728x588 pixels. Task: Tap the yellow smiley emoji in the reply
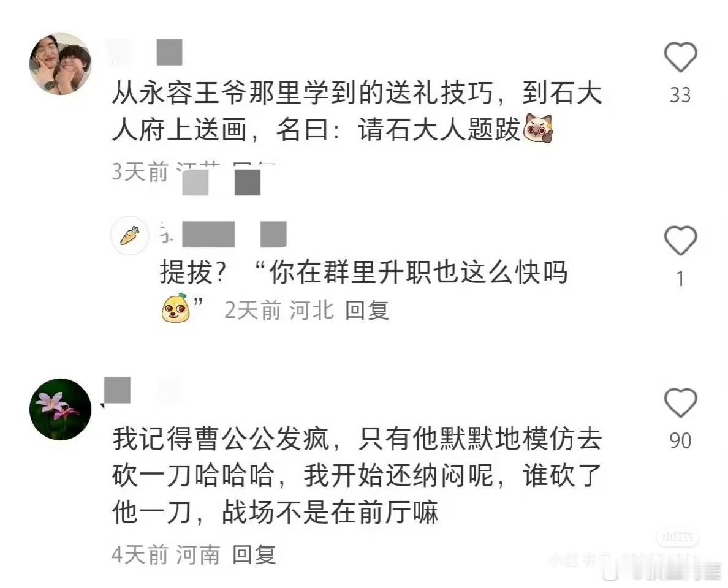pos(175,307)
